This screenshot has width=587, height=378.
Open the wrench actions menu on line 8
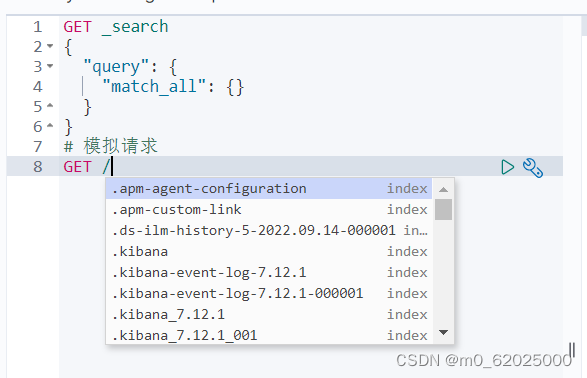[533, 168]
